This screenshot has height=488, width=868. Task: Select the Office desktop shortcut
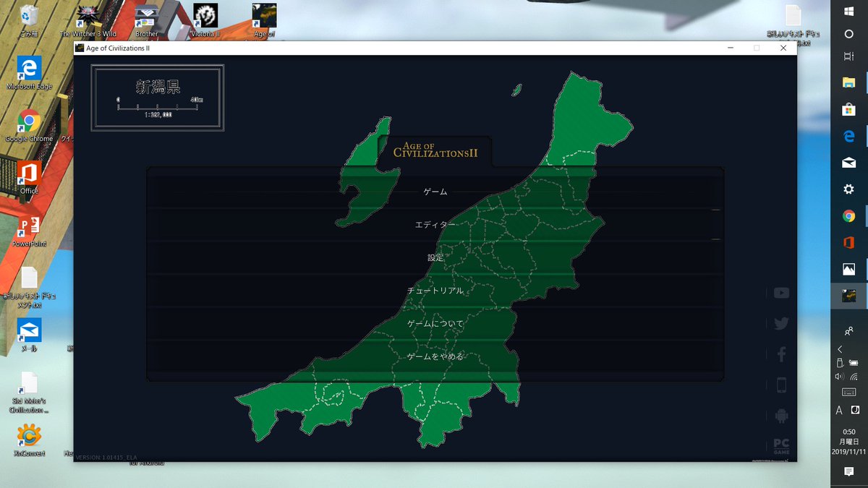point(29,178)
